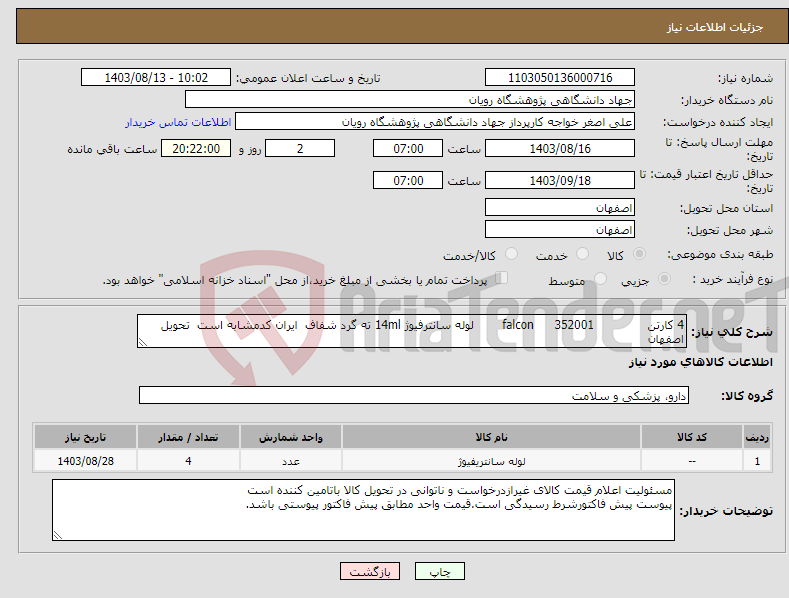The height and width of the screenshot is (598, 789).
Task: Select the کالا/خدمت radio button
Action: [x=511, y=254]
